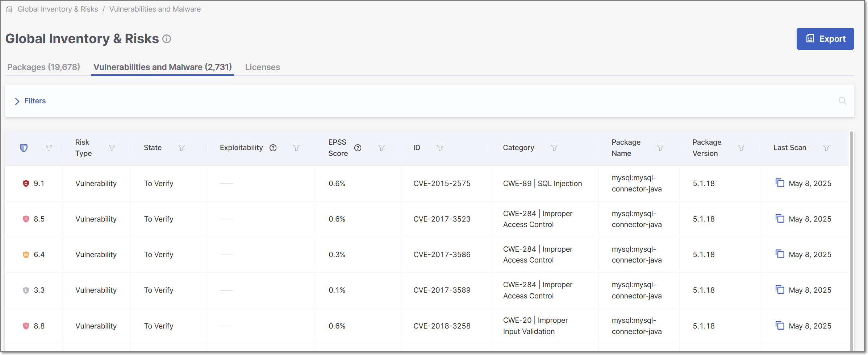
Task: Click the filter icon next to ID
Action: pyautogui.click(x=440, y=148)
